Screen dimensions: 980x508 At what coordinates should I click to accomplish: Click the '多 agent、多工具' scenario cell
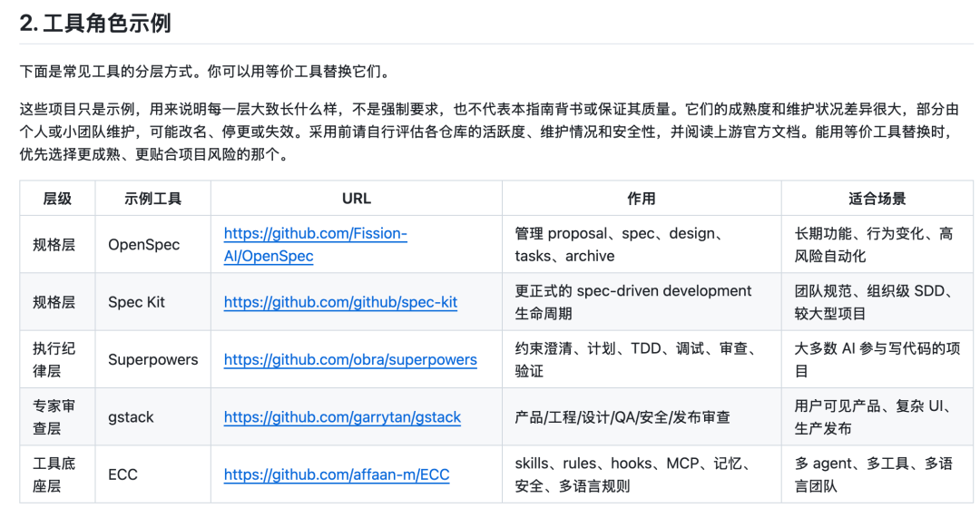[x=877, y=474]
